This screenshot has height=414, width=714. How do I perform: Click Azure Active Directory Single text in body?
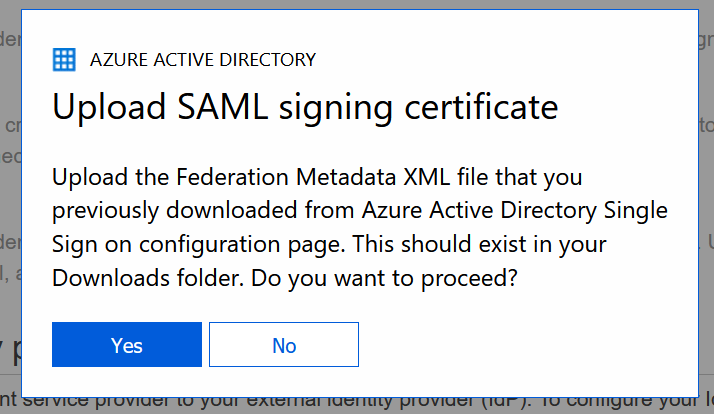(515, 210)
